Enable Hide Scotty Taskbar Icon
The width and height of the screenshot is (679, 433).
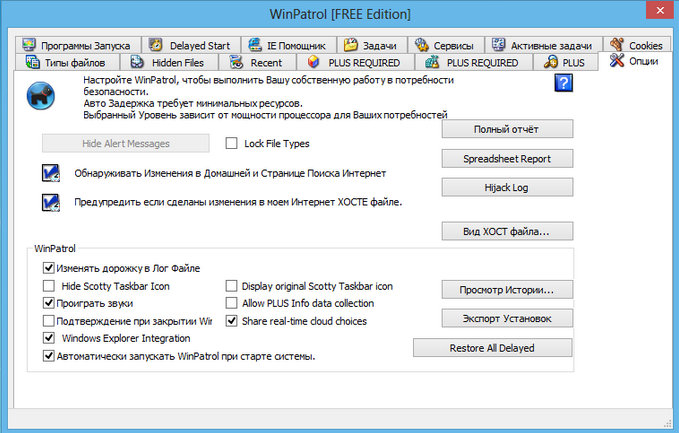pyautogui.click(x=48, y=286)
